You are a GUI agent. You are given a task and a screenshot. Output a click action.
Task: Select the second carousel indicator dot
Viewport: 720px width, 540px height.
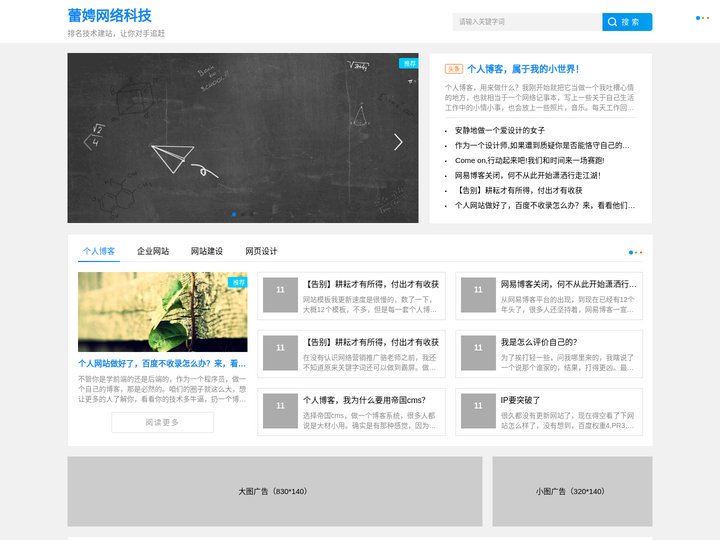[243, 214]
